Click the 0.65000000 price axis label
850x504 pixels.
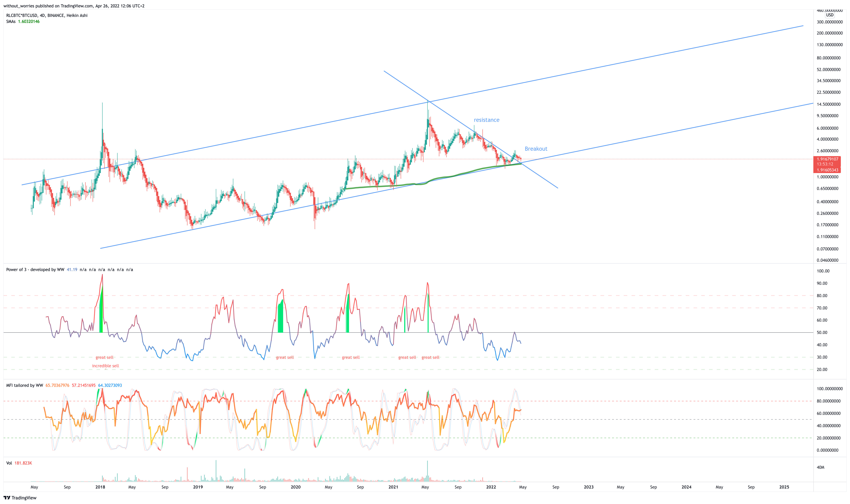tap(828, 189)
